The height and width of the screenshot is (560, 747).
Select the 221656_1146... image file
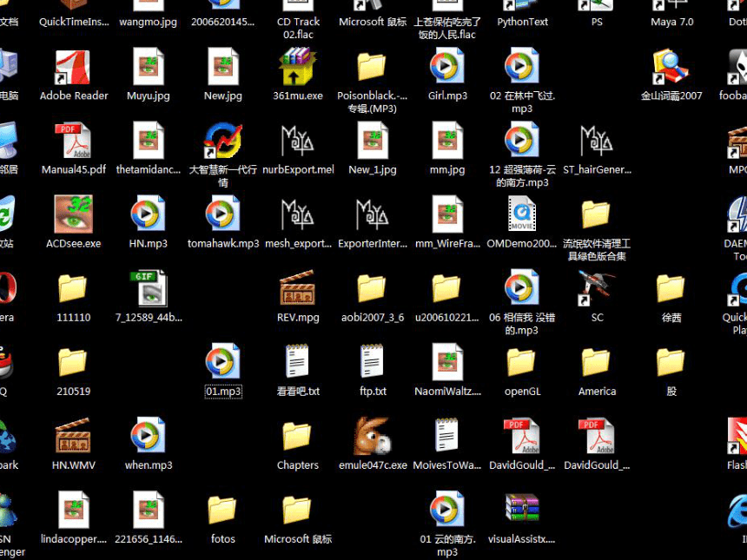[149, 510]
